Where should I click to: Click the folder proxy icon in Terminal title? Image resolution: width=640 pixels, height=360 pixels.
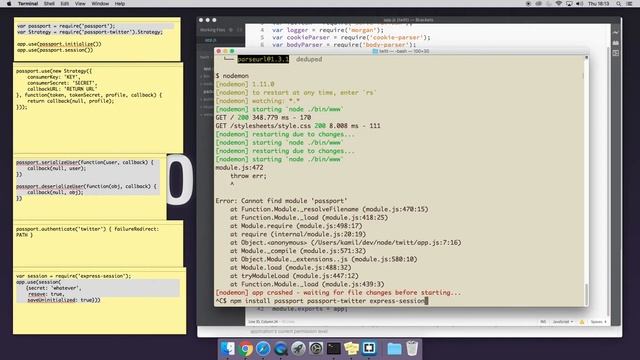(375, 51)
